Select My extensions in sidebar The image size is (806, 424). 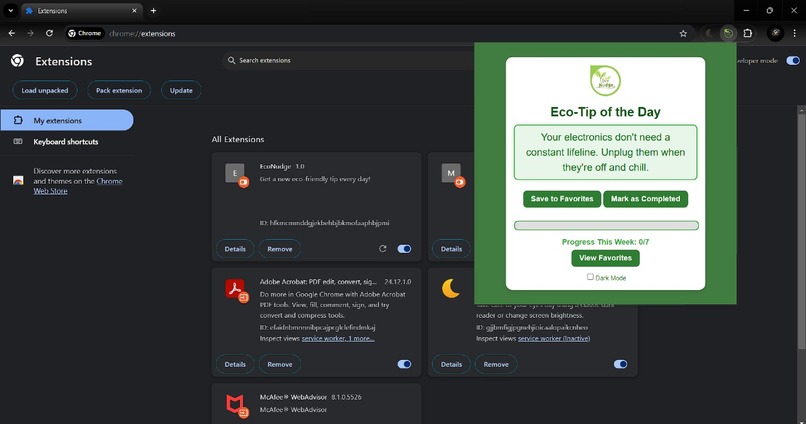pos(67,120)
